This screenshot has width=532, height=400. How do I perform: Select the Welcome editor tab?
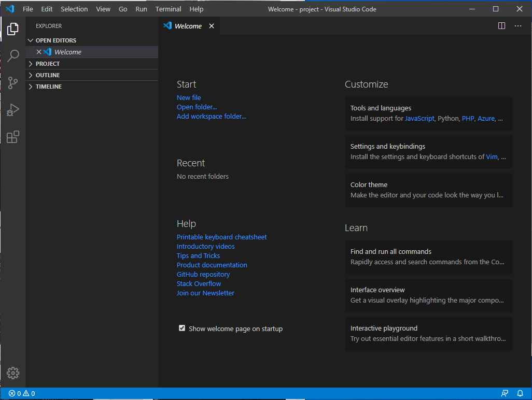tap(189, 26)
